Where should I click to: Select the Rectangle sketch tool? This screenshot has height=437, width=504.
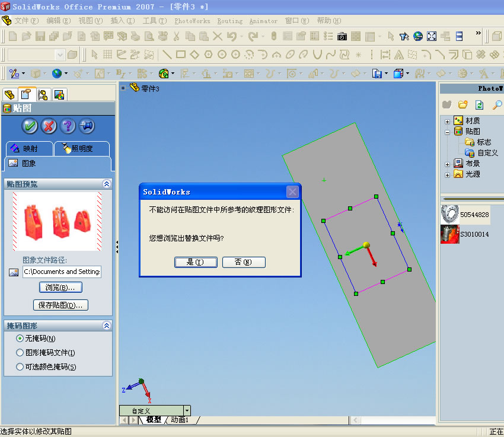[x=181, y=55]
